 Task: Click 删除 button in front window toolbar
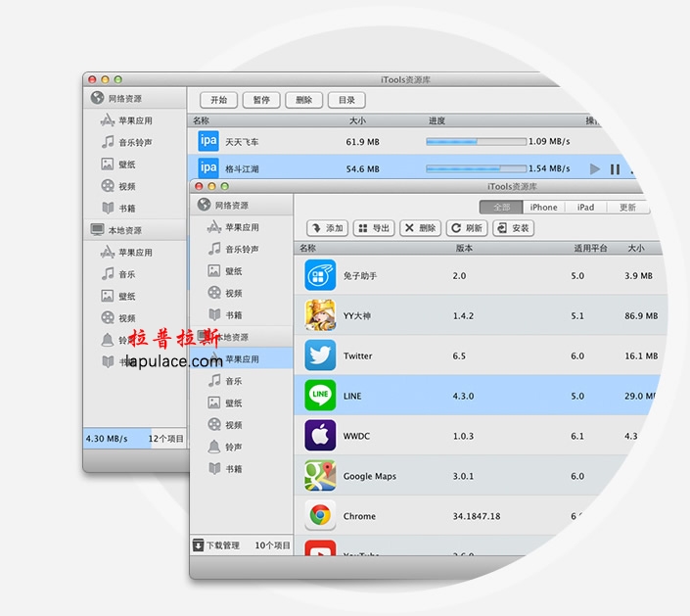[420, 228]
